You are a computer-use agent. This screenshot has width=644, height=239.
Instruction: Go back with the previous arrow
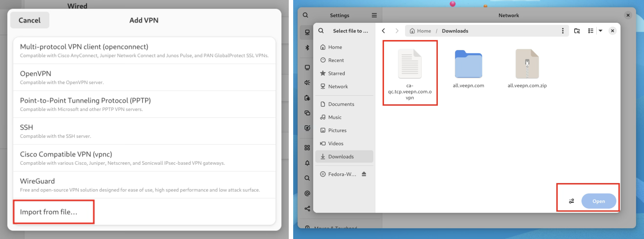pos(383,31)
